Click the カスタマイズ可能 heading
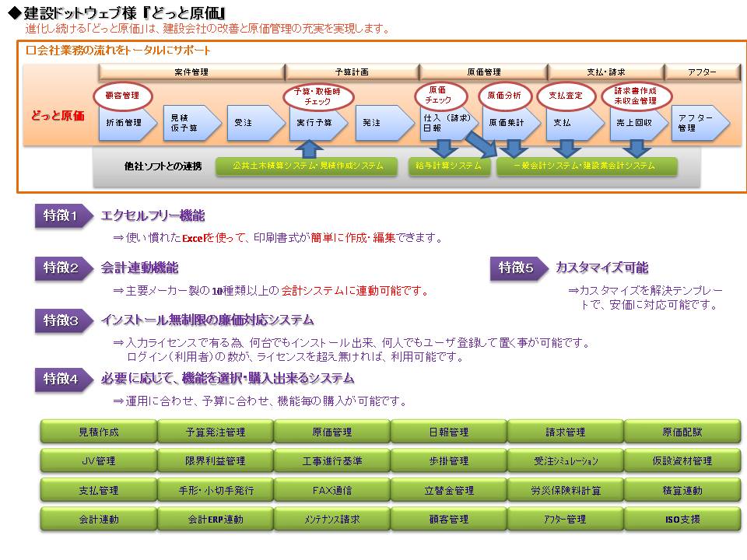 tap(602, 268)
